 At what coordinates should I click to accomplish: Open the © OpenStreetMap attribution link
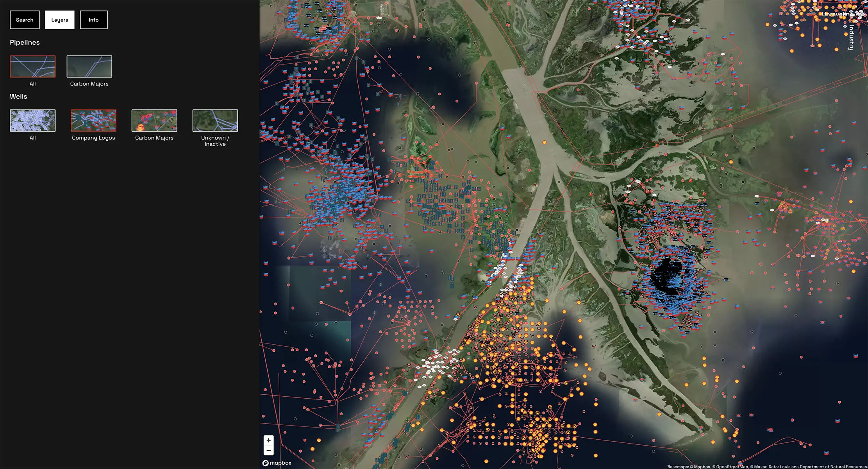[730, 467]
